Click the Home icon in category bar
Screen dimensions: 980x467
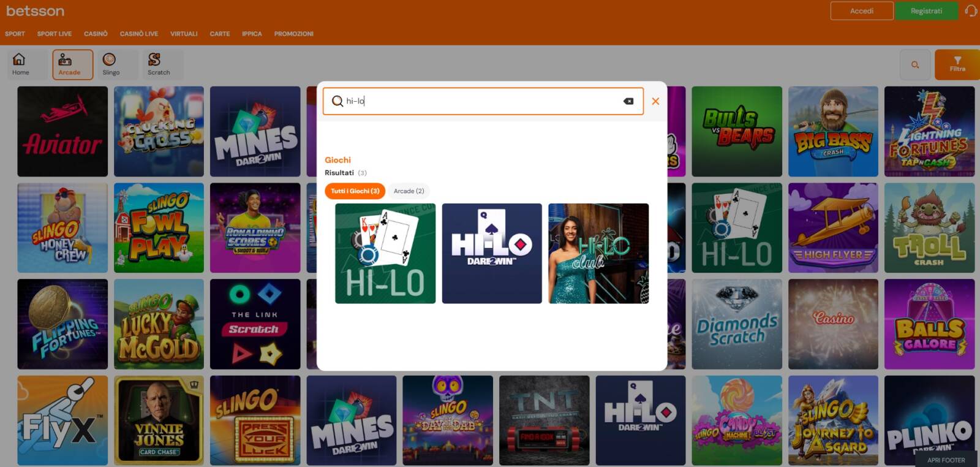[20, 64]
